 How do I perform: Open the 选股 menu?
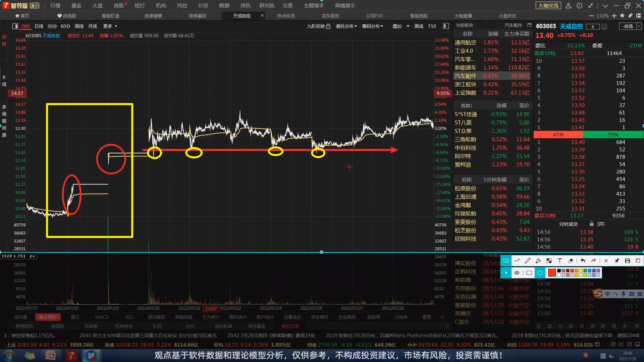[119, 6]
